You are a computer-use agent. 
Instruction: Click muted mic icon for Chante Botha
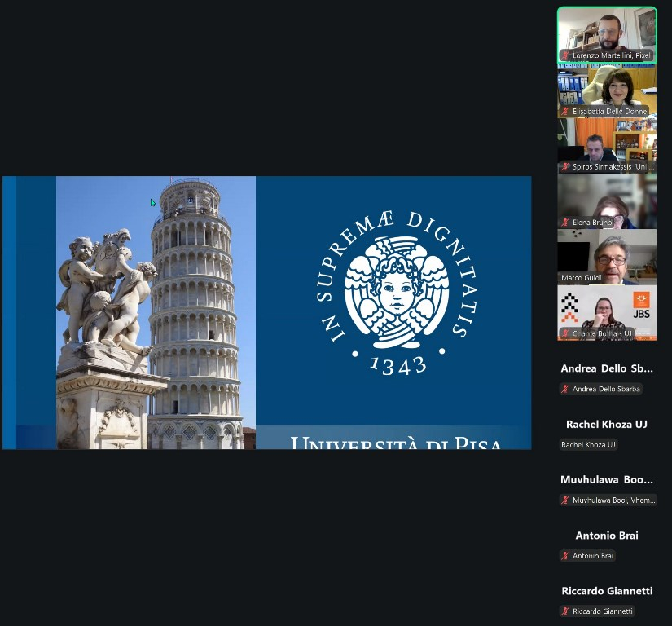pos(565,333)
